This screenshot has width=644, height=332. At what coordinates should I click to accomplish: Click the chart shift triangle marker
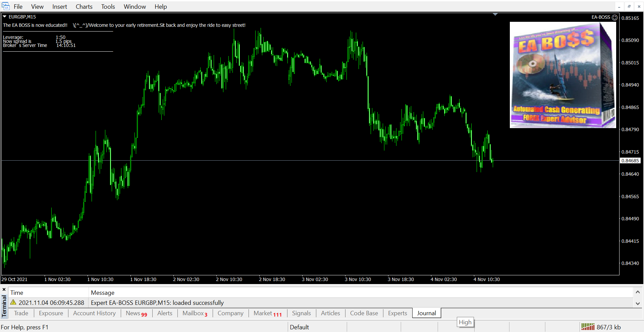tap(495, 14)
